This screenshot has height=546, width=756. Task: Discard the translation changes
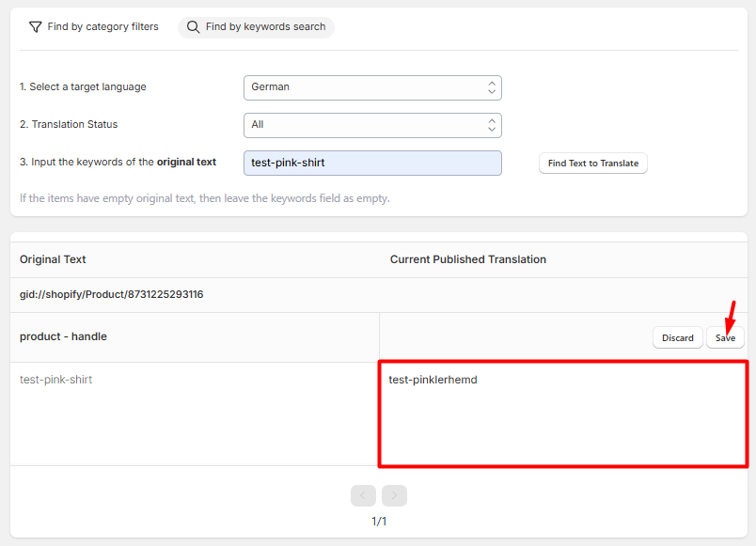[677, 337]
